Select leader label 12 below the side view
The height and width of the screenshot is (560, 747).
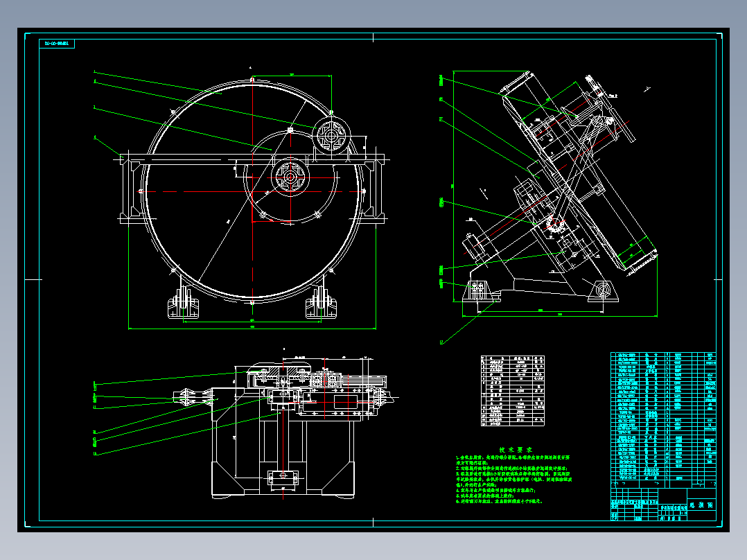click(441, 342)
